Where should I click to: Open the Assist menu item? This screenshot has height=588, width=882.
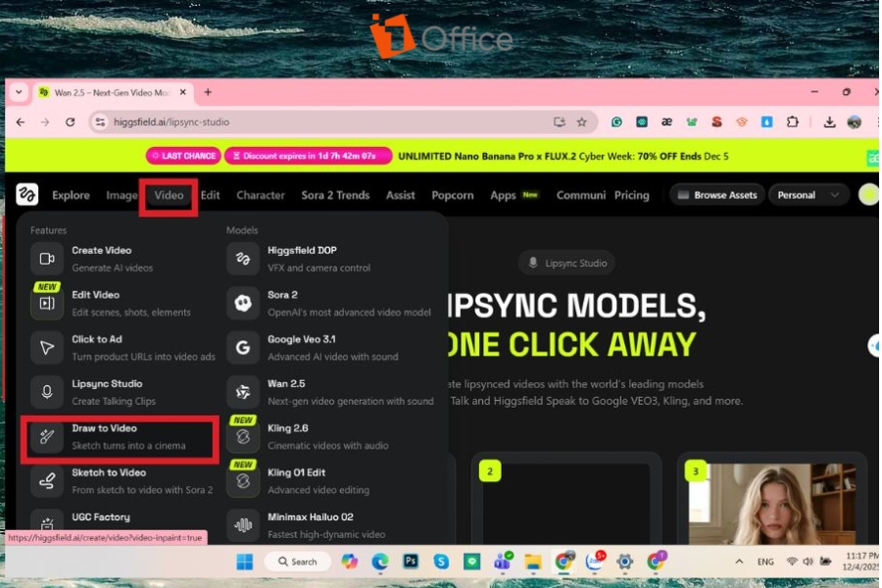point(401,195)
